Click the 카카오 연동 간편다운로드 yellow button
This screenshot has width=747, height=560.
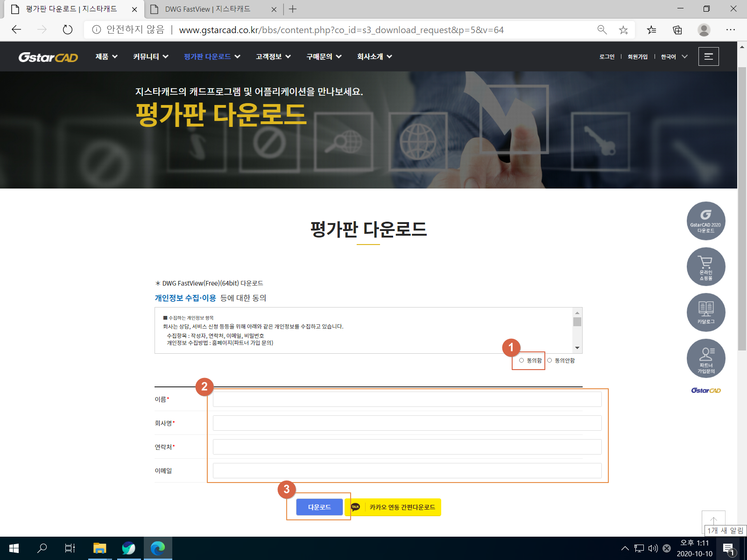pyautogui.click(x=393, y=507)
